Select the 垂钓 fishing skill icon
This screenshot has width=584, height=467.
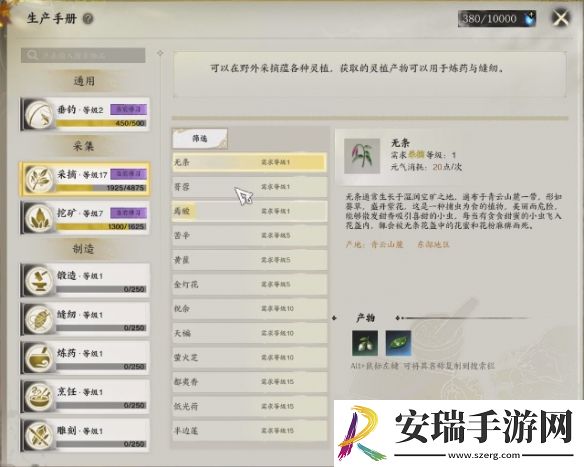pyautogui.click(x=39, y=114)
